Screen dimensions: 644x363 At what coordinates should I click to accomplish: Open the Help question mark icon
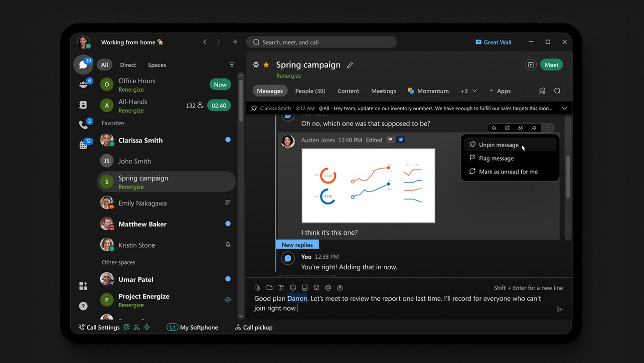pyautogui.click(x=83, y=306)
